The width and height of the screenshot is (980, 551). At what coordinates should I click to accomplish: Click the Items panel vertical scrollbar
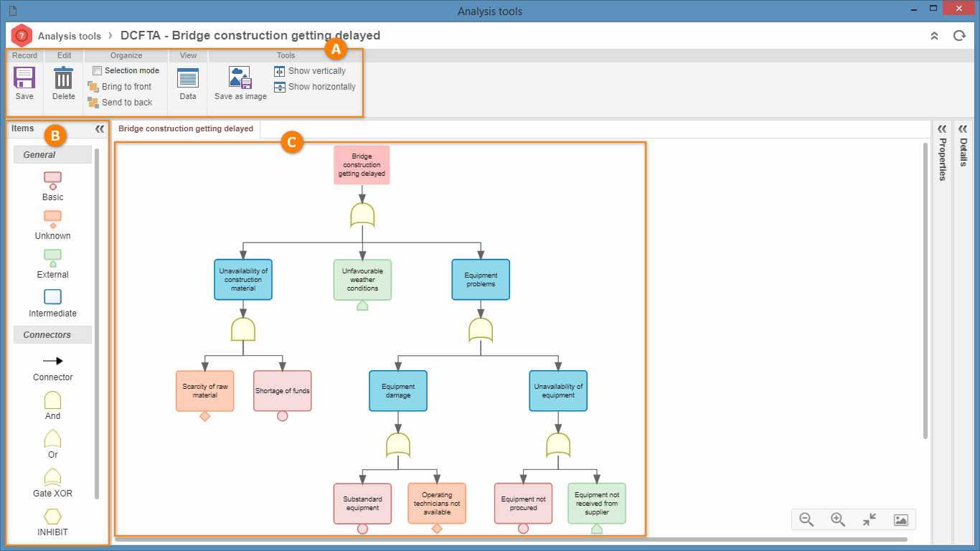(97, 323)
